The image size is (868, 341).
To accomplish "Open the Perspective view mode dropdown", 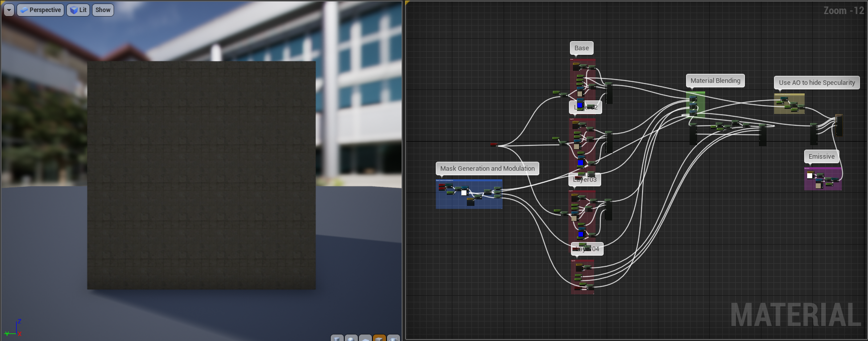I will click(x=41, y=10).
